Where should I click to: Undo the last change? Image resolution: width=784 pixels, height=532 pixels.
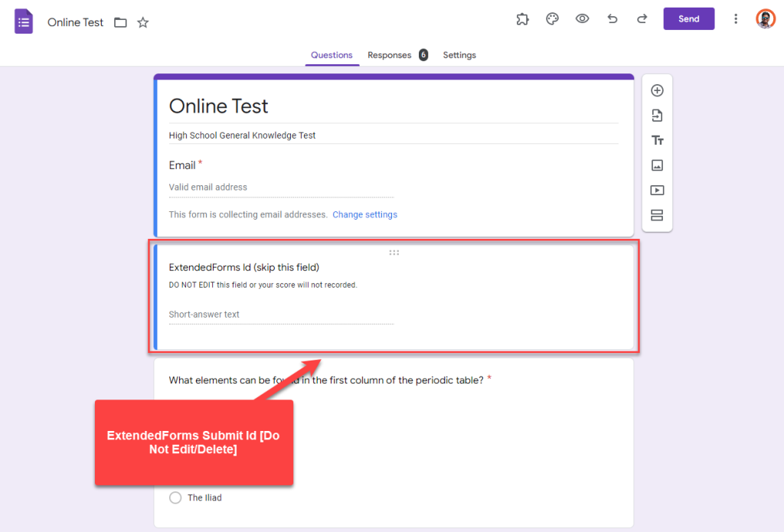(612, 18)
